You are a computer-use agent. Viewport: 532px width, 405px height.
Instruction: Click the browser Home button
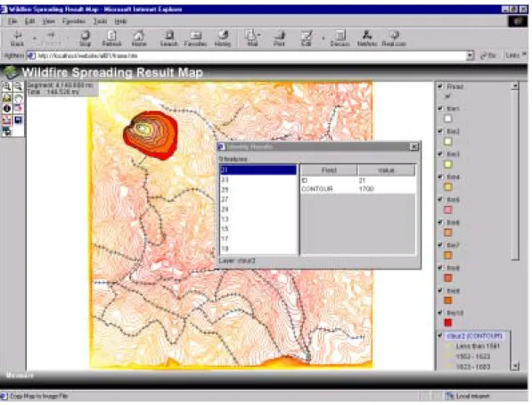click(139, 38)
